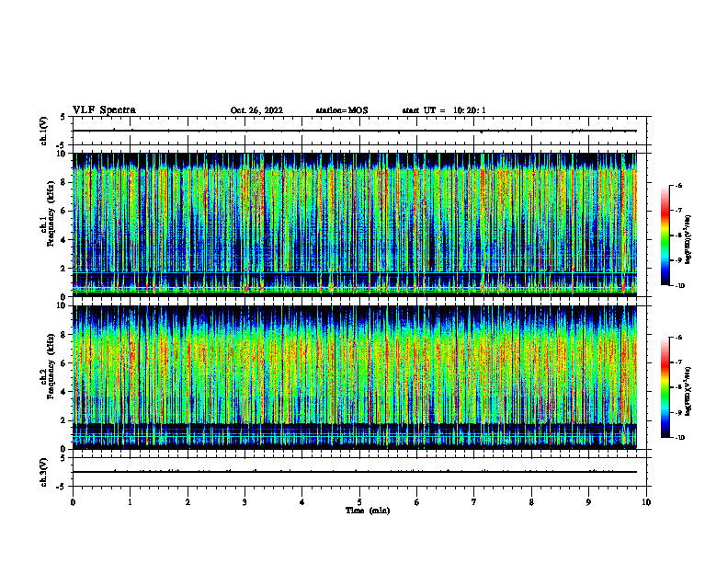The width and height of the screenshot is (728, 563).
Task: Click the ch.3 voltage trace panel
Action: pos(359,472)
